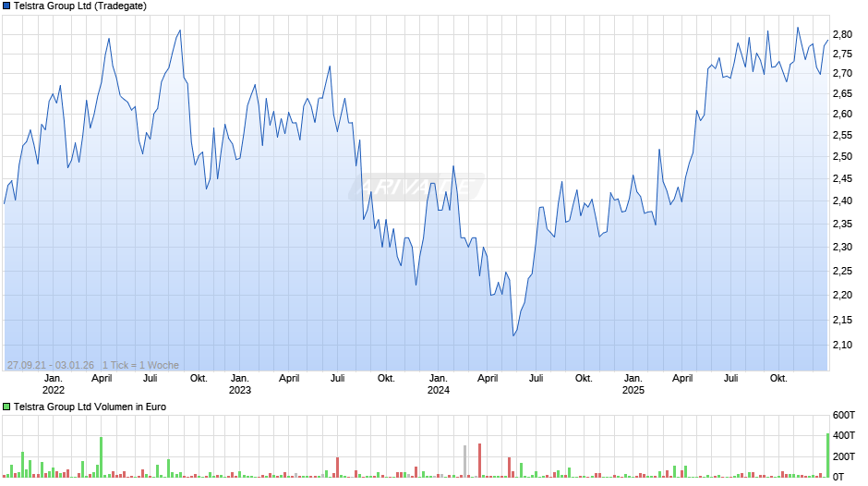Click the 2,20 price axis label
This screenshot has height=486, width=868.
[842, 295]
